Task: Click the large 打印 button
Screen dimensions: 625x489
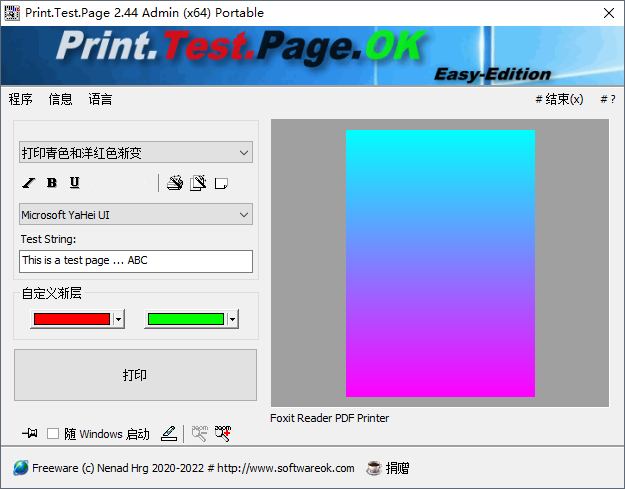Action: click(x=136, y=375)
